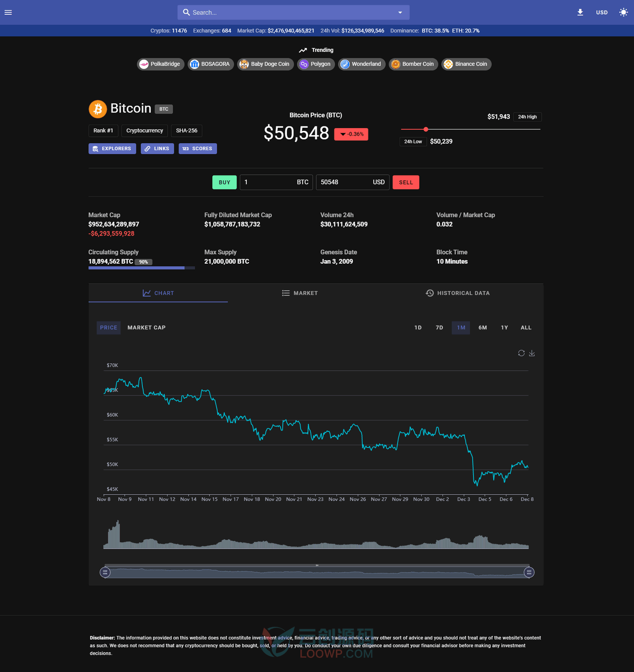The width and height of the screenshot is (634, 672).
Task: Switch to the MARKET tab
Action: point(300,293)
